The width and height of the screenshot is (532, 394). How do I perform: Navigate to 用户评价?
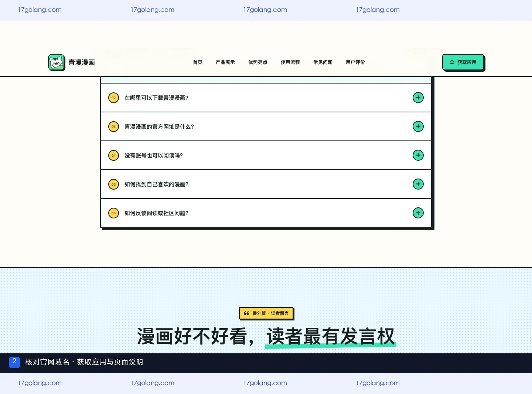click(x=355, y=62)
